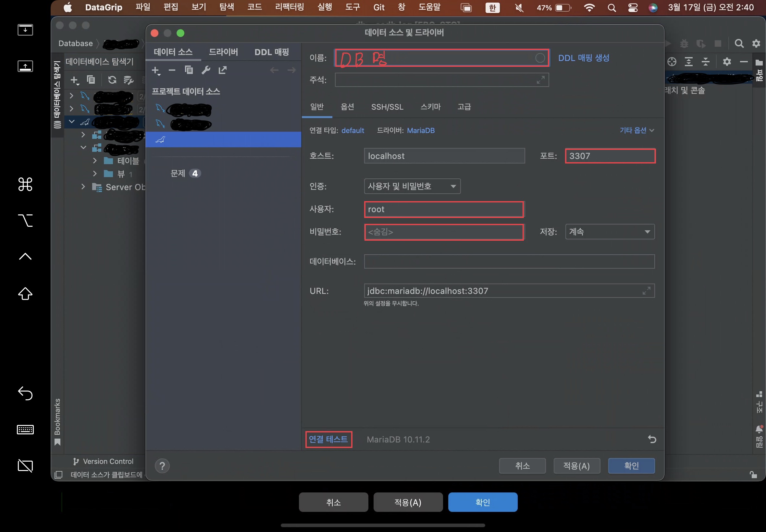Click the duplicate data source icon
Screen dimensions: 766x532
click(x=189, y=70)
